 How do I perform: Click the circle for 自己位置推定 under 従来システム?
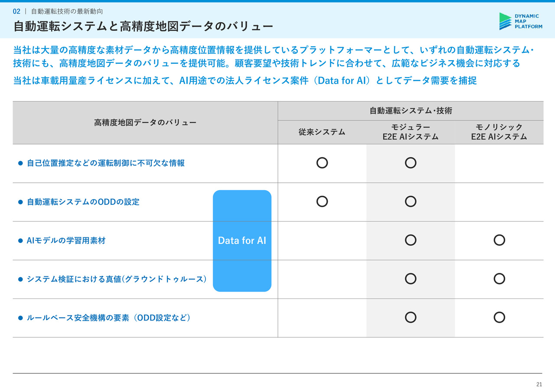322,163
